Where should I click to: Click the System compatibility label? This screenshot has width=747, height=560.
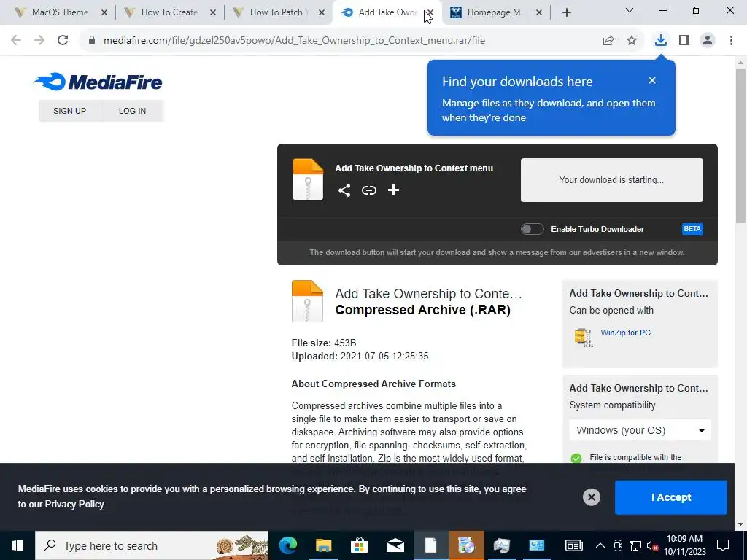tap(612, 405)
